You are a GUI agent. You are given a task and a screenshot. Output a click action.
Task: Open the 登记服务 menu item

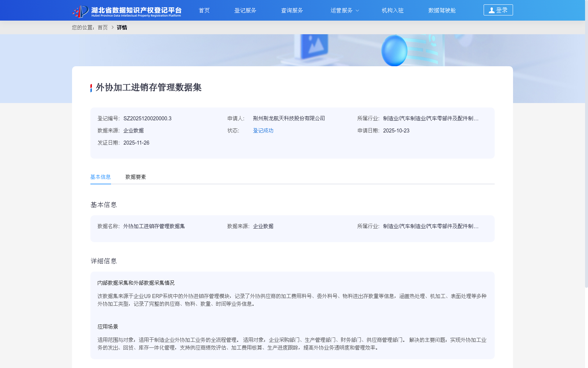[x=245, y=10]
